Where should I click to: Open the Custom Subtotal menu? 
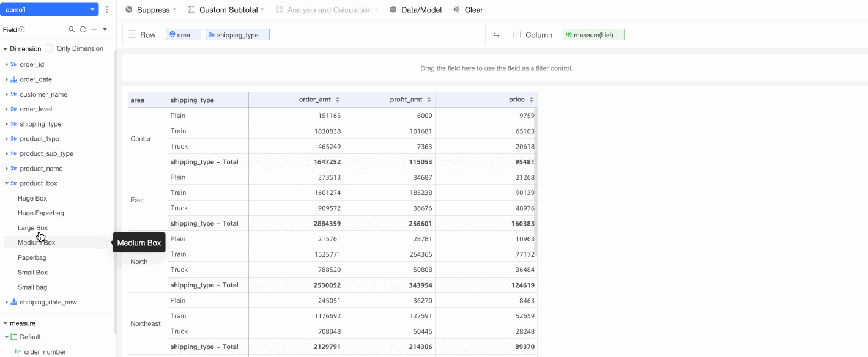[225, 10]
